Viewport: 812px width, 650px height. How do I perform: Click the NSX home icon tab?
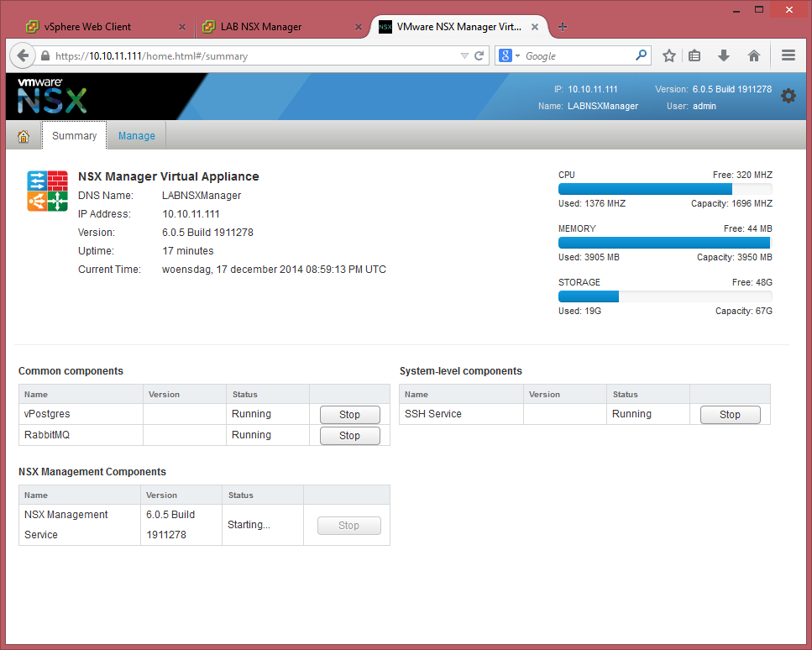pos(24,136)
